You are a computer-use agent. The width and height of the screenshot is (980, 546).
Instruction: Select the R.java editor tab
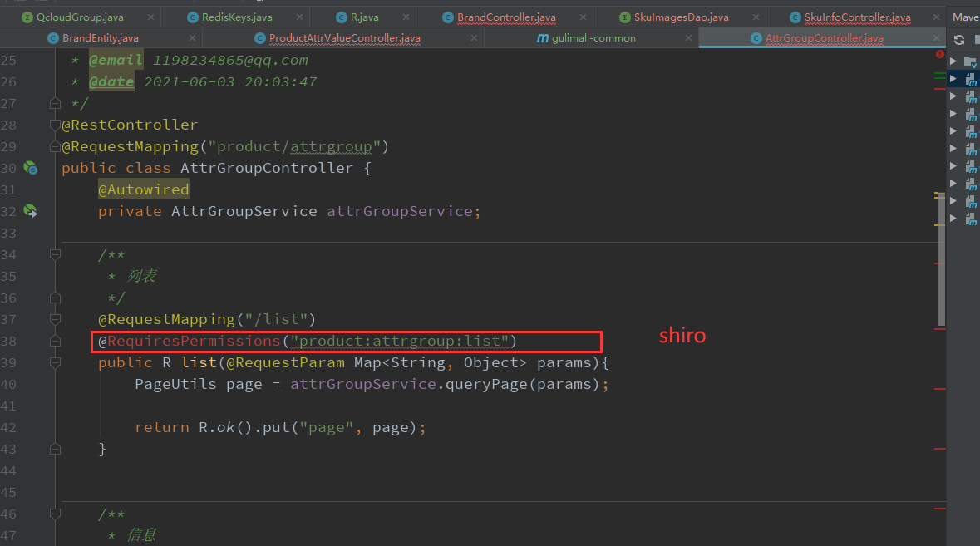click(364, 17)
